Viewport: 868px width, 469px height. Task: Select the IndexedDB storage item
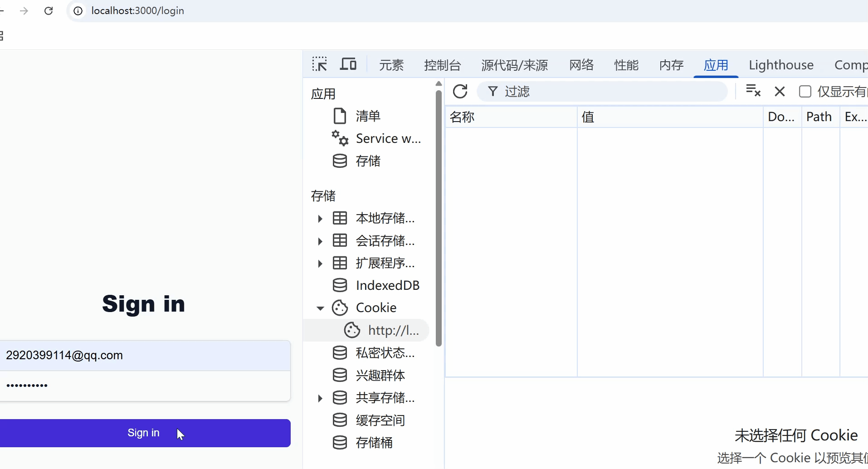(x=388, y=285)
